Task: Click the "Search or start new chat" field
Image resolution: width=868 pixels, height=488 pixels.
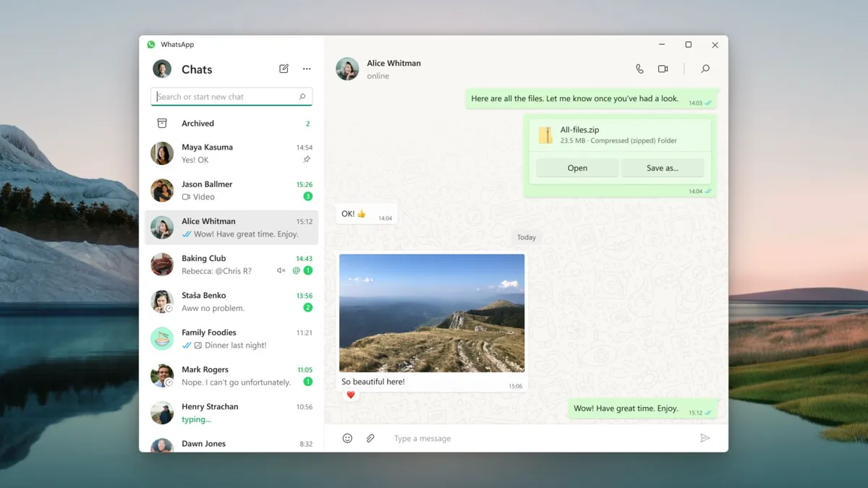Action: point(226,97)
